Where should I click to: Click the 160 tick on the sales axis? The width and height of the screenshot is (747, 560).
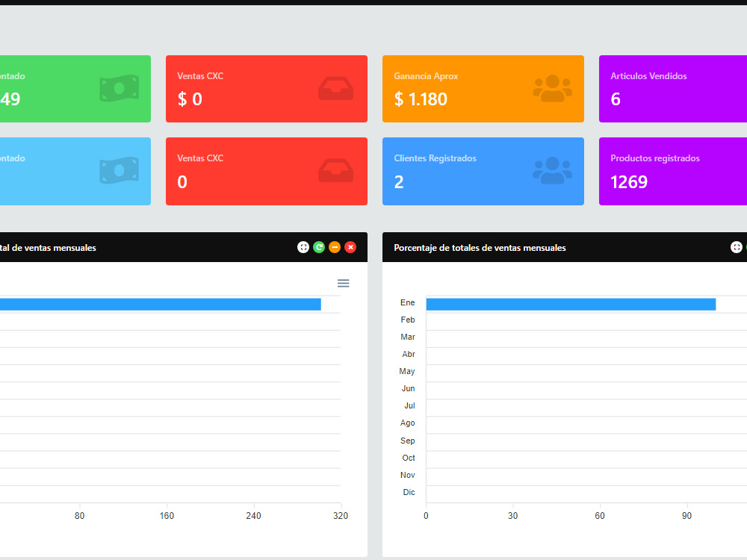[167, 516]
